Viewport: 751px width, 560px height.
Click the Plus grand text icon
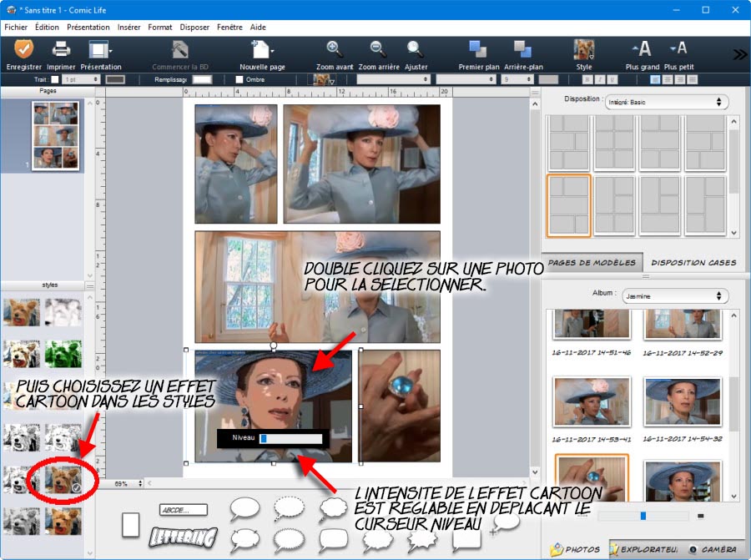tap(643, 49)
